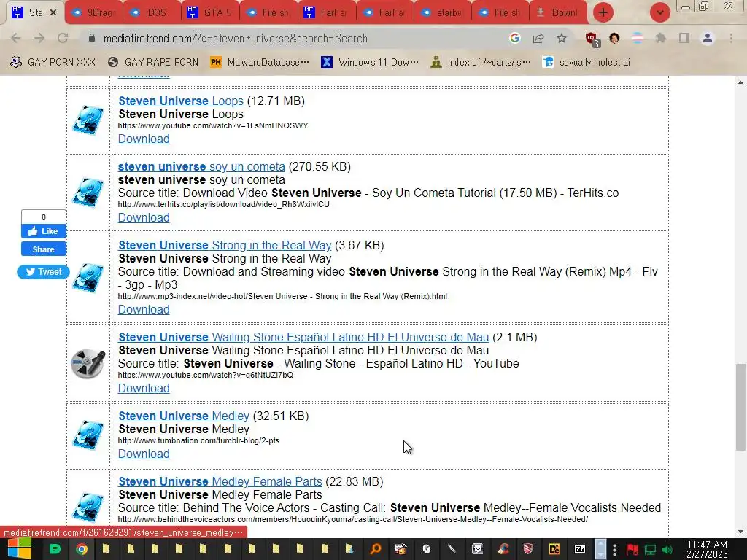Click the youtube.com URL under Loops
Screen dimensions: 747x560
coord(213,125)
